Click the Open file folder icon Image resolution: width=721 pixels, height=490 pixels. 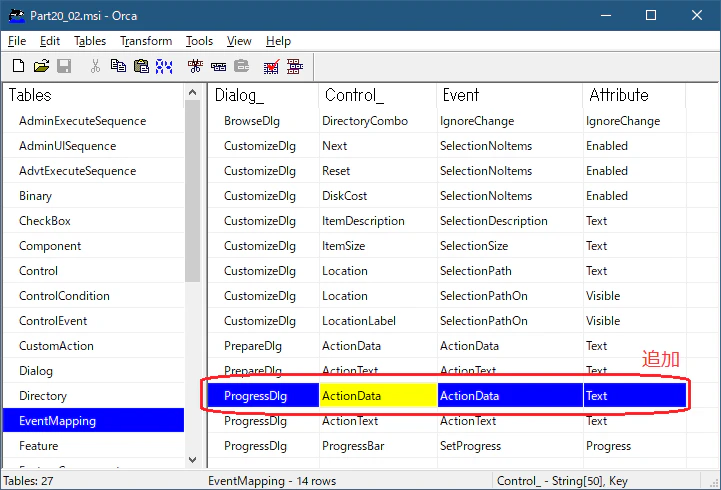pos(41,66)
